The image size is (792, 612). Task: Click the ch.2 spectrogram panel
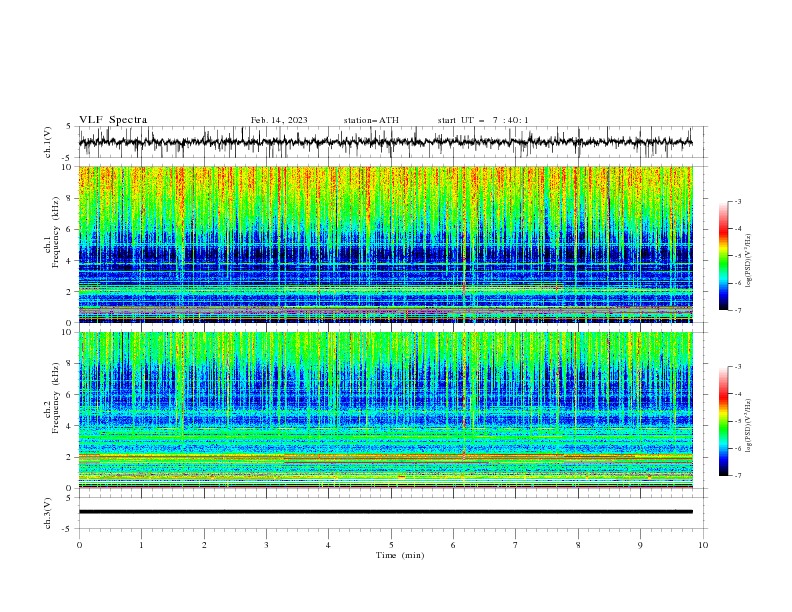click(385, 410)
